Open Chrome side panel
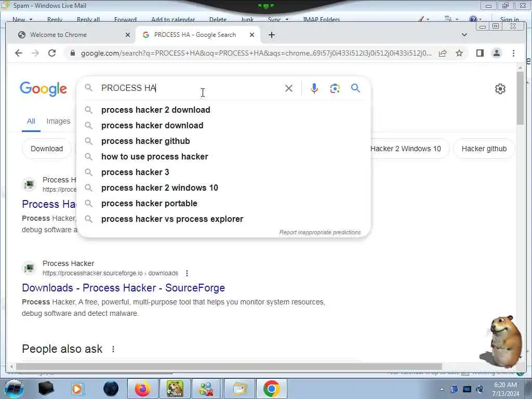 (x=480, y=54)
